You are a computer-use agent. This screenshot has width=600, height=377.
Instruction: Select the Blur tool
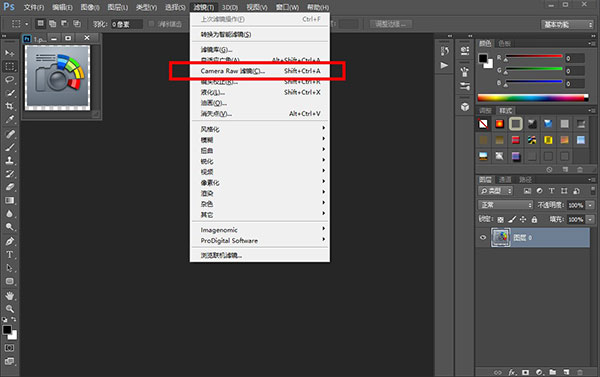(10, 214)
